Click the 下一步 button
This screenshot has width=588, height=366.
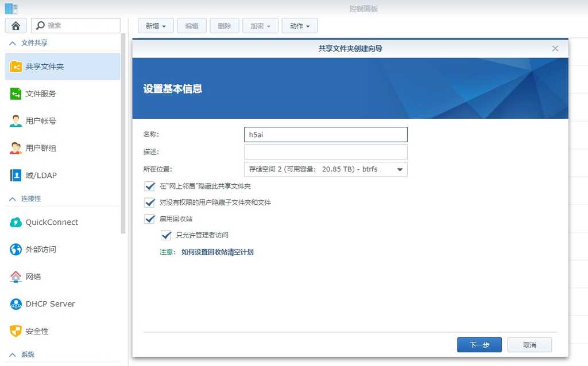(479, 345)
